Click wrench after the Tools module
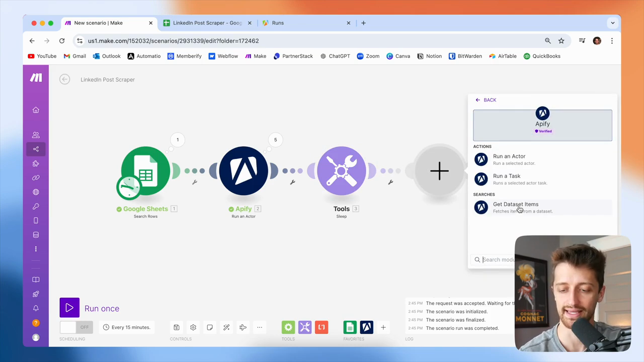The image size is (644, 362). tap(390, 182)
